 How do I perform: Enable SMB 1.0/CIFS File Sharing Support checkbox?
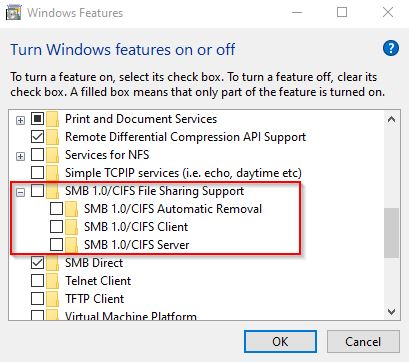tap(37, 191)
